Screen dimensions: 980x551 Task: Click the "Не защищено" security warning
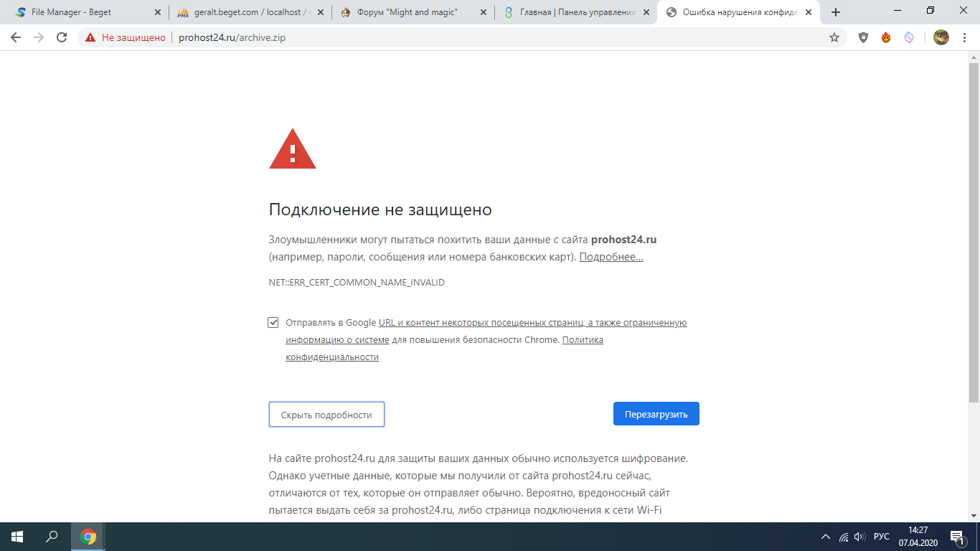coord(126,37)
